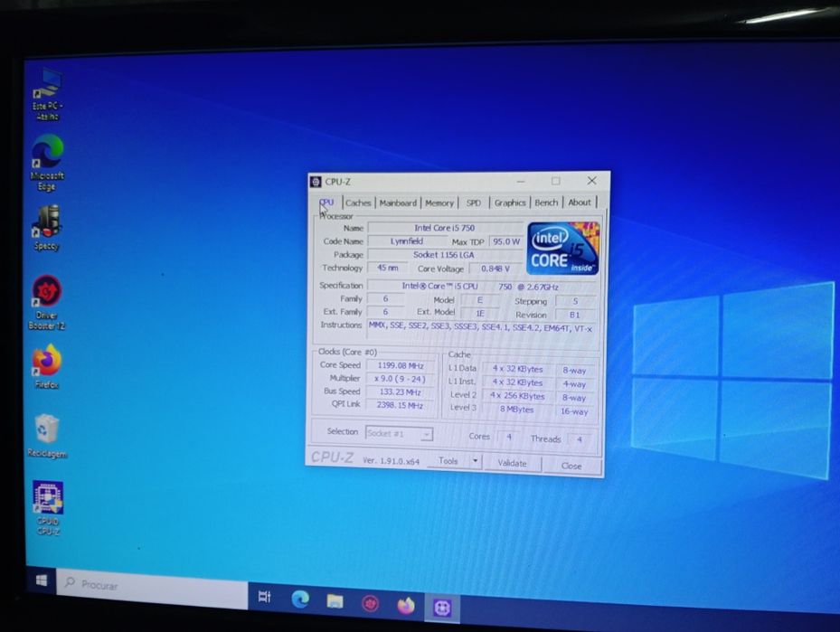840x632 pixels.
Task: Switch to the Bench tab
Action: (546, 203)
